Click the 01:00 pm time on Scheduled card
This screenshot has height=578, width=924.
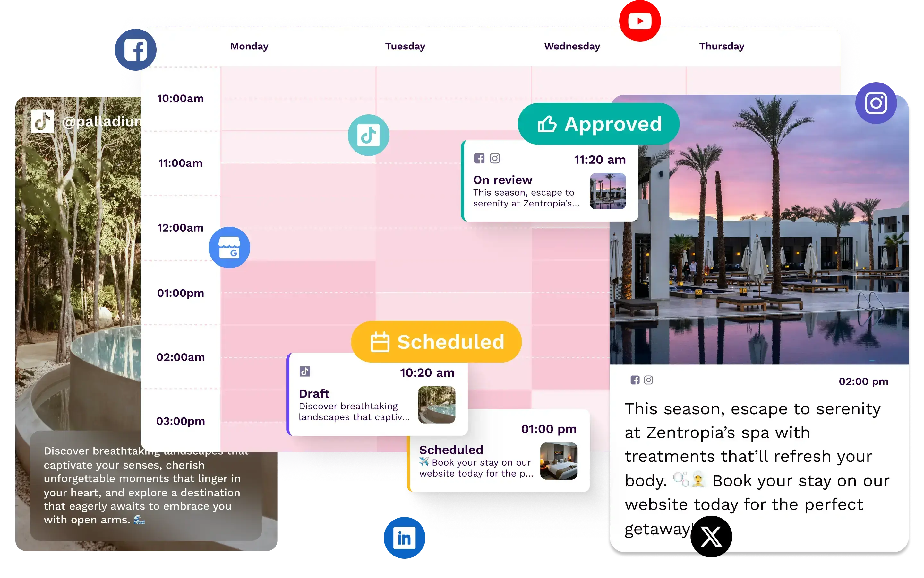click(x=549, y=429)
